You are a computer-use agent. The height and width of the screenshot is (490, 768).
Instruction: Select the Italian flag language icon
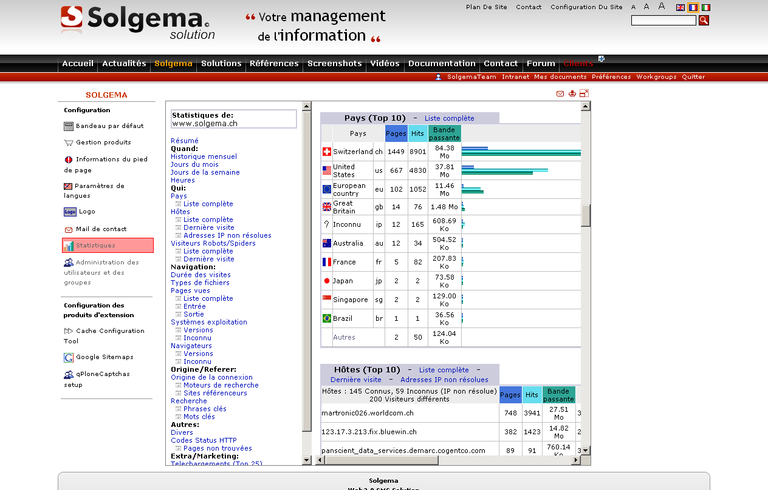706,7
